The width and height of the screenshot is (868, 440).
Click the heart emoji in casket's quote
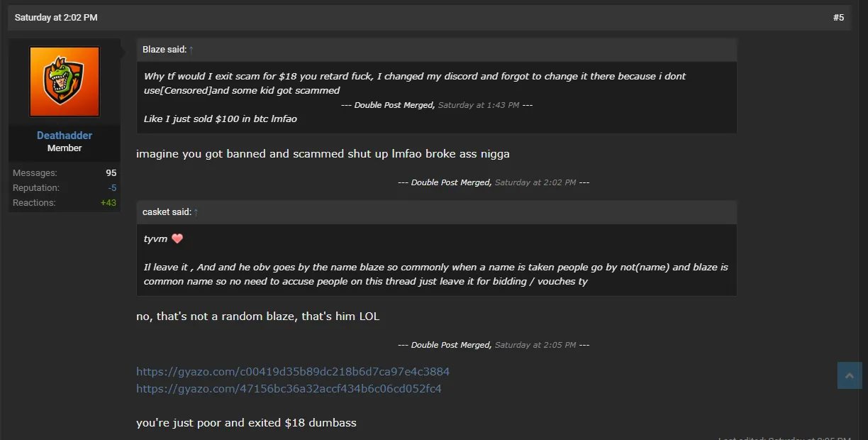177,238
